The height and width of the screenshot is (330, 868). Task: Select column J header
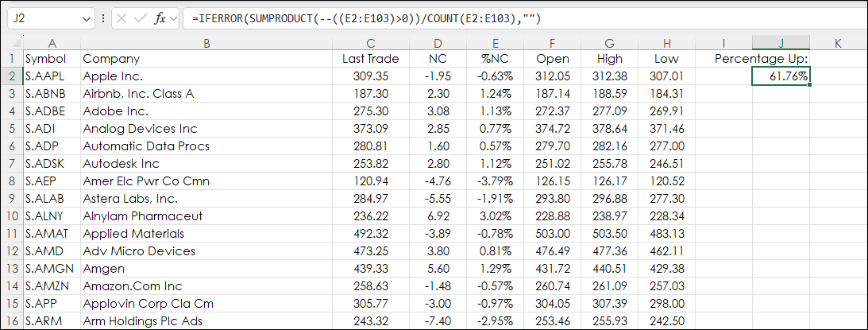(781, 43)
